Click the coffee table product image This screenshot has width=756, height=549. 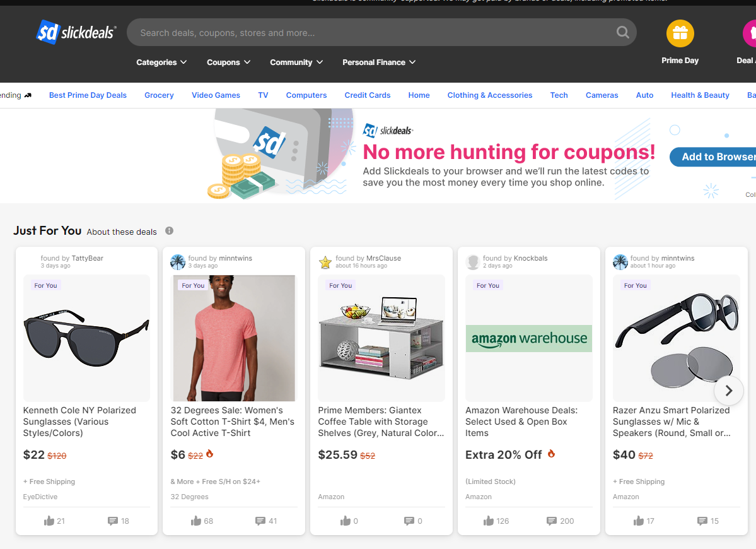(x=381, y=338)
